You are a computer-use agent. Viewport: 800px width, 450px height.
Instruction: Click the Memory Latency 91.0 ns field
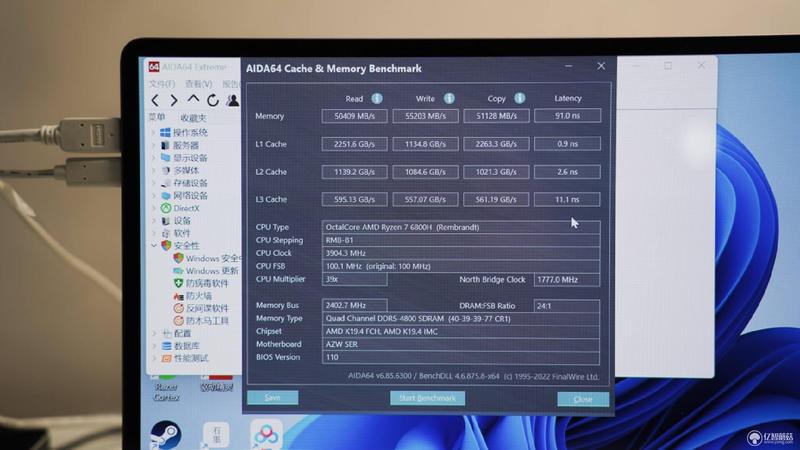[x=567, y=116]
